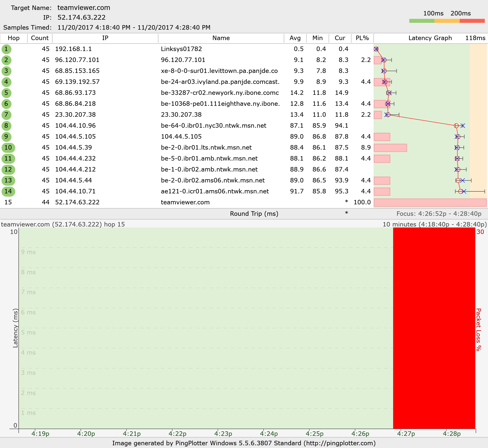Select hop 10 green circle icon
This screenshot has height=448, width=488.
point(8,148)
